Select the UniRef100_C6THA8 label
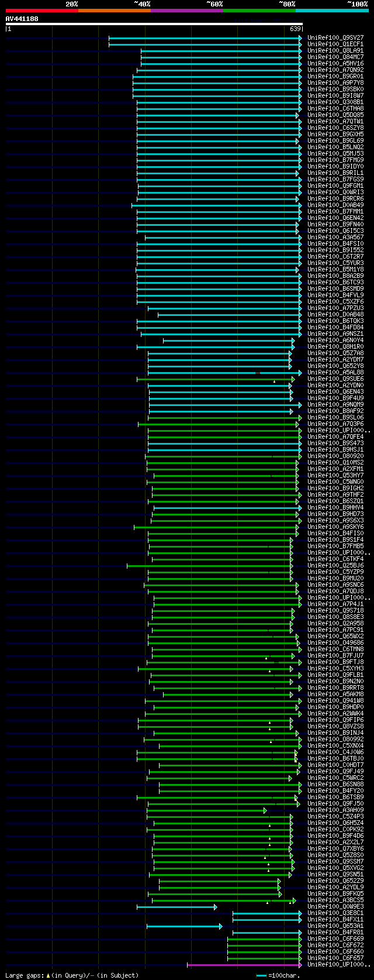Image resolution: width=374 pixels, height=980 pixels. [x=335, y=108]
